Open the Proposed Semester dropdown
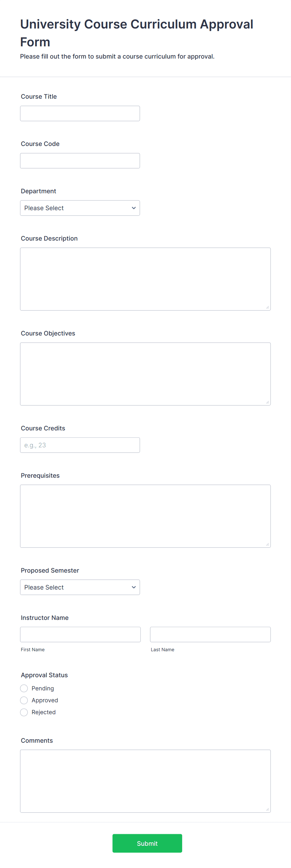The image size is (291, 868). click(x=80, y=587)
